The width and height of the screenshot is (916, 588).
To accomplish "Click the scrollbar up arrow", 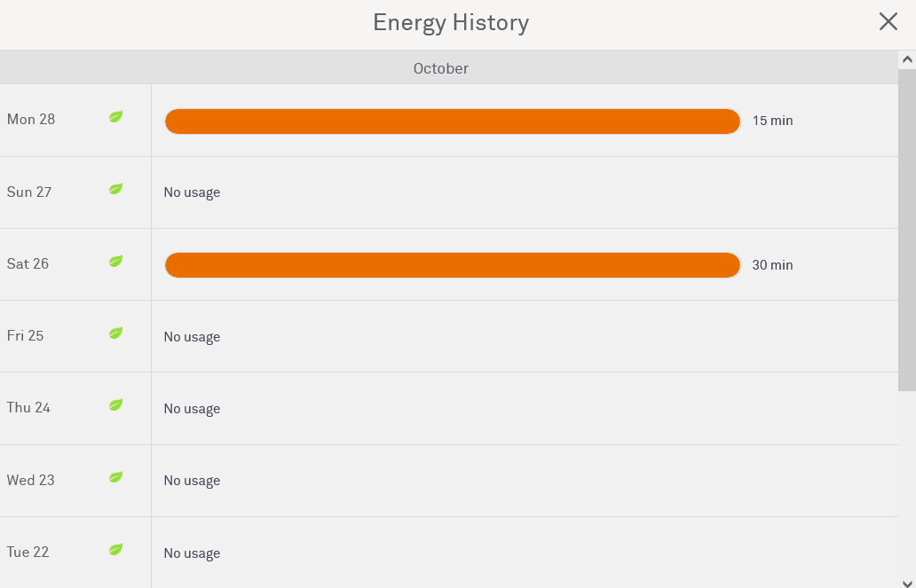I will pos(907,60).
